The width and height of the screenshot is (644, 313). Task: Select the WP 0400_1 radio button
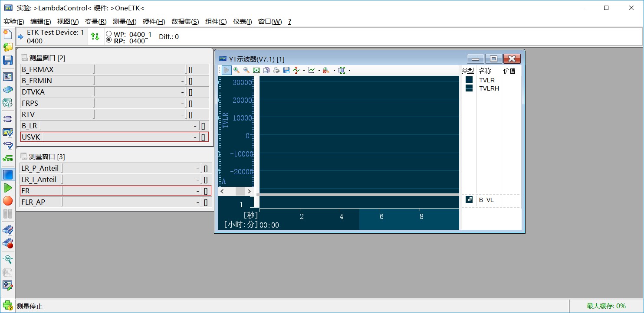(108, 33)
